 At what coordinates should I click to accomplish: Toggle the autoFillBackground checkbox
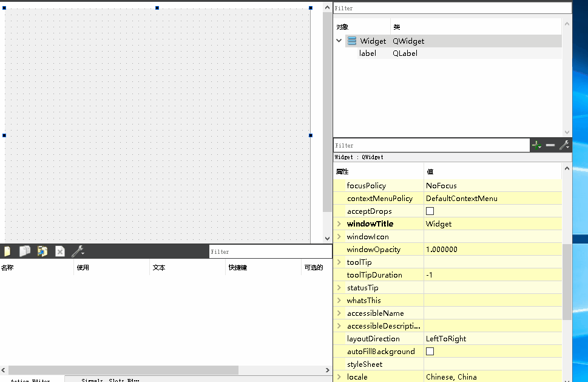click(430, 352)
